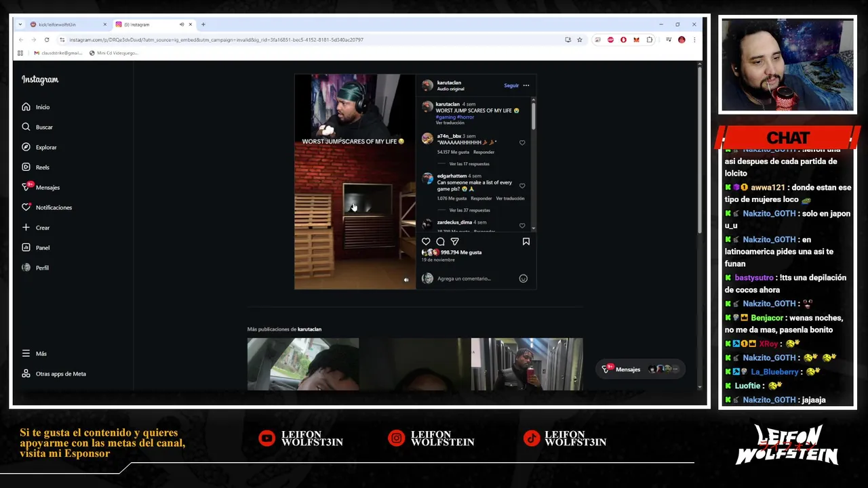
Task: Open Perfil from the sidebar
Action: click(x=35, y=268)
